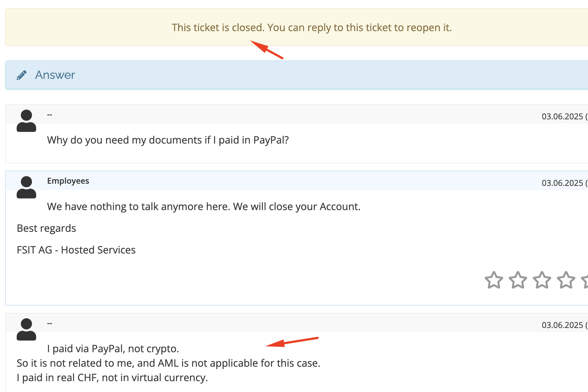Click the Employees sender name

click(68, 181)
